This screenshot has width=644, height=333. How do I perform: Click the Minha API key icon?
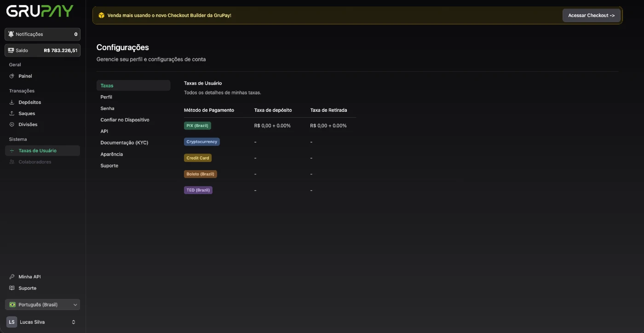point(12,277)
